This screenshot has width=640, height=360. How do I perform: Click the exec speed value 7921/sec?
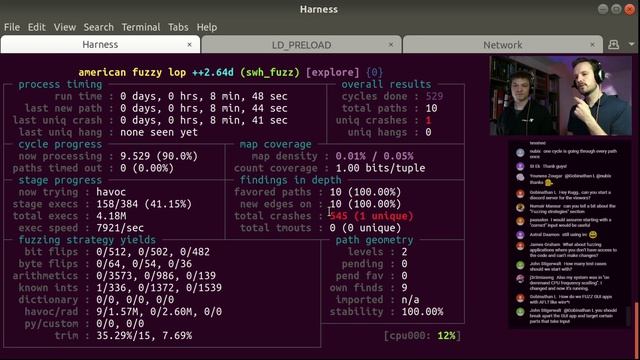pyautogui.click(x=120, y=228)
